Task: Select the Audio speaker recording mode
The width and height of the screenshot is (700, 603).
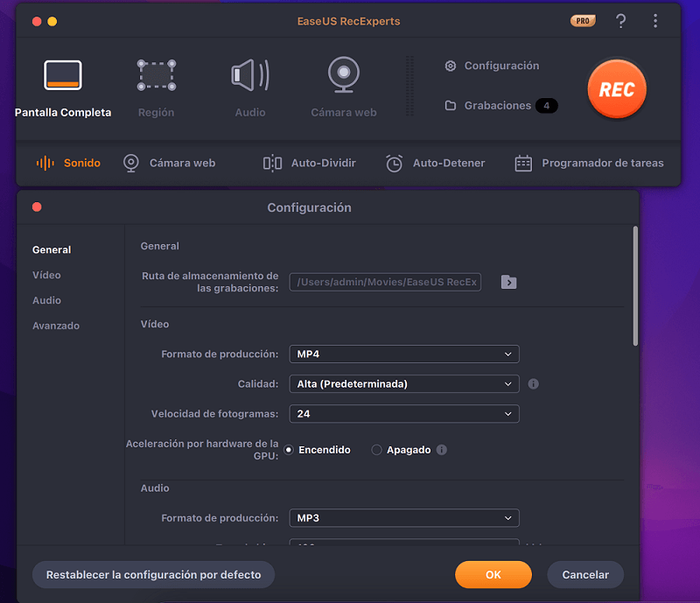Action: point(250,75)
